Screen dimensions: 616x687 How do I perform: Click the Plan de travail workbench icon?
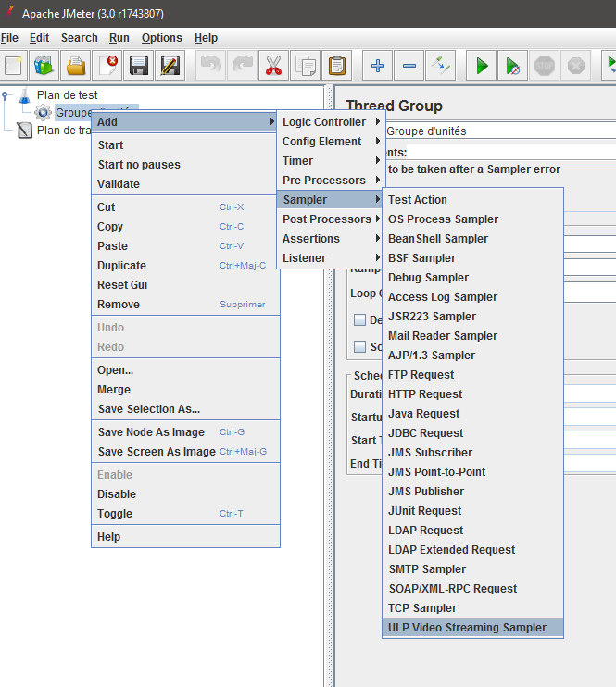[x=25, y=131]
